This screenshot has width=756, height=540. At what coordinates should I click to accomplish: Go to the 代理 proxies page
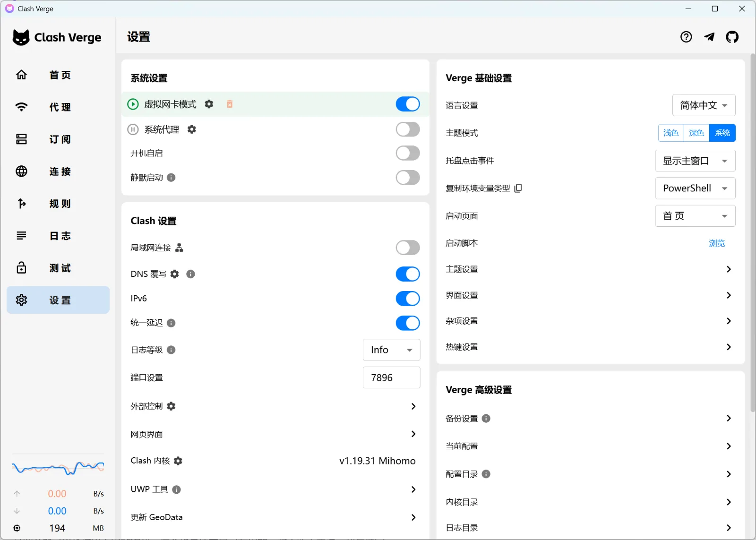(58, 107)
